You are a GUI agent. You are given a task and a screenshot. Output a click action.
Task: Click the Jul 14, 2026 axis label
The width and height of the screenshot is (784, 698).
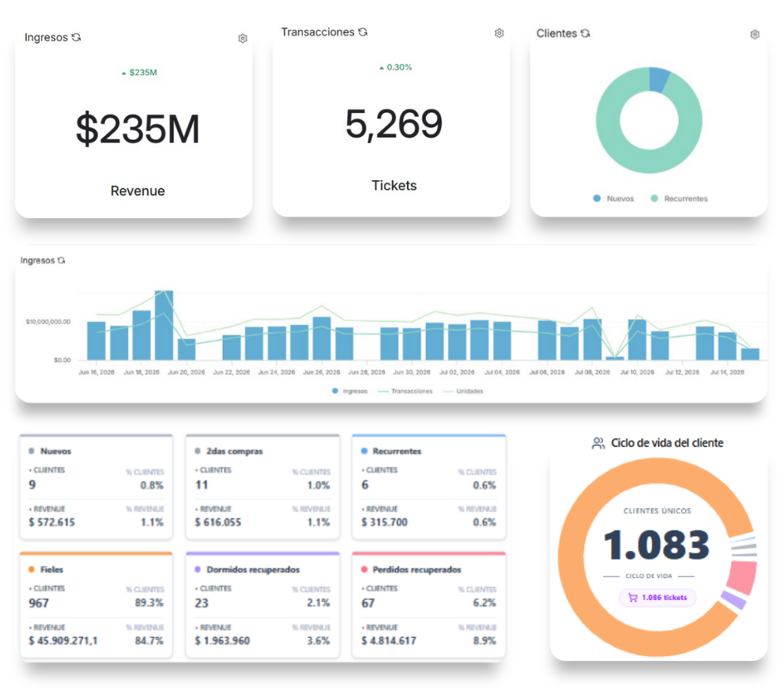pos(727,372)
